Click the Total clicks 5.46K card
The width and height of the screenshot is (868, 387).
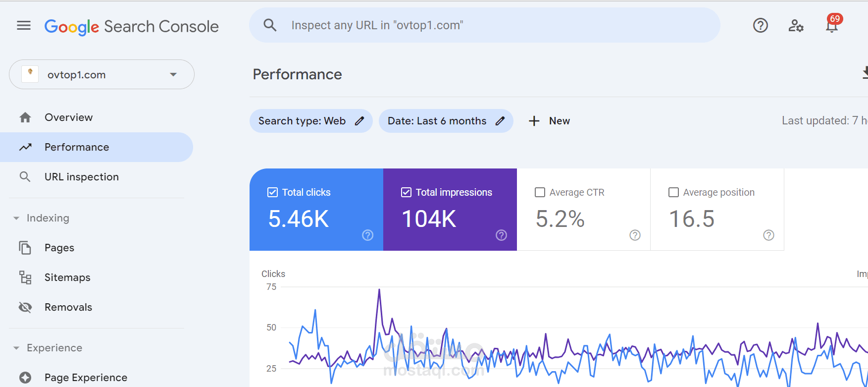click(x=316, y=210)
